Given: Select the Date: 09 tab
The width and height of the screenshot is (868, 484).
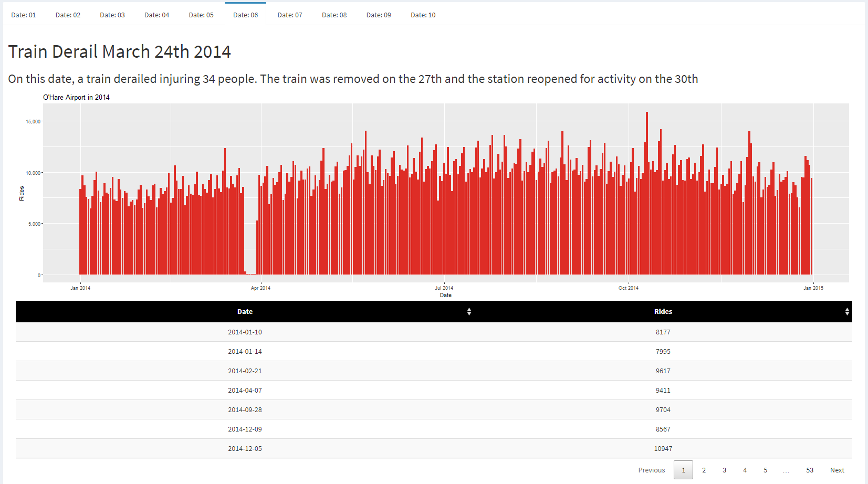Looking at the screenshot, I should (x=379, y=15).
